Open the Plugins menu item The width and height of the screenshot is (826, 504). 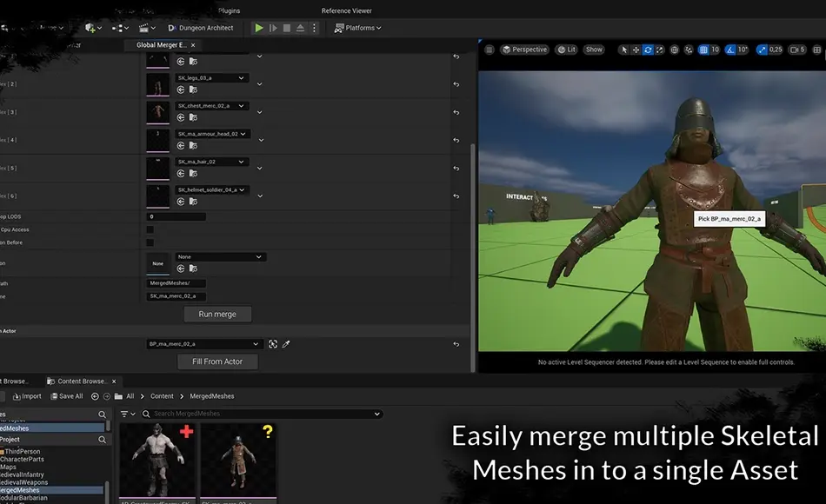(x=230, y=10)
